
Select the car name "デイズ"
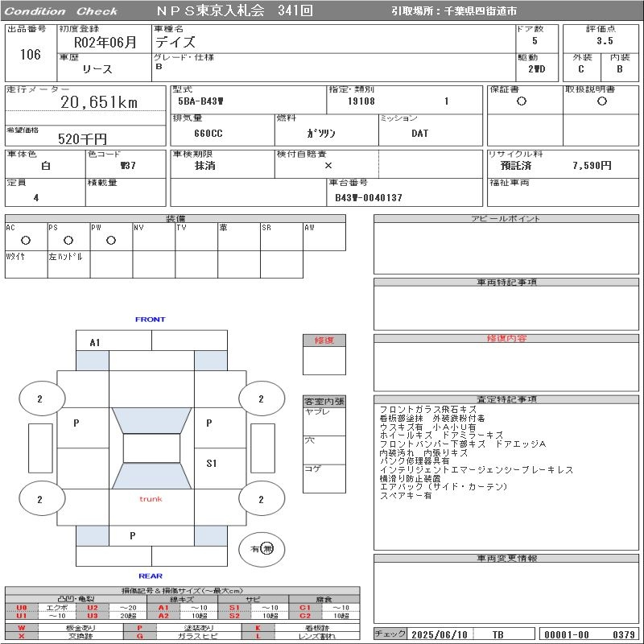point(175,42)
